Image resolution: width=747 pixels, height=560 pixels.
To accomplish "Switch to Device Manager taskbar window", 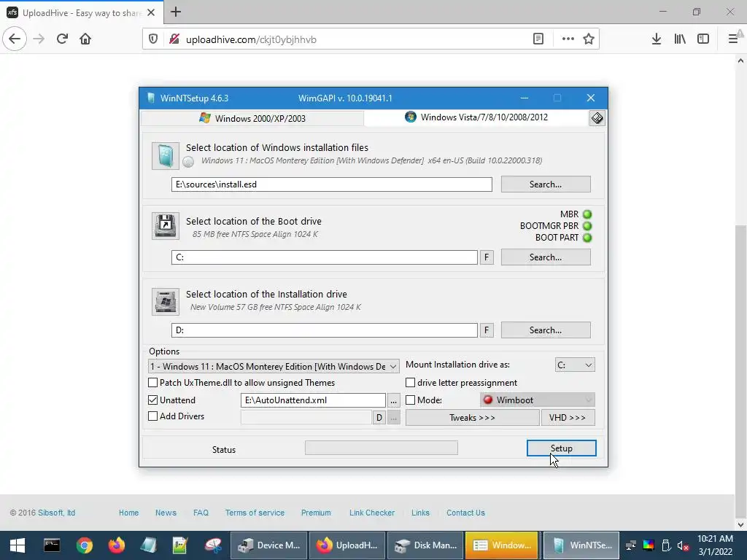I will coord(268,545).
